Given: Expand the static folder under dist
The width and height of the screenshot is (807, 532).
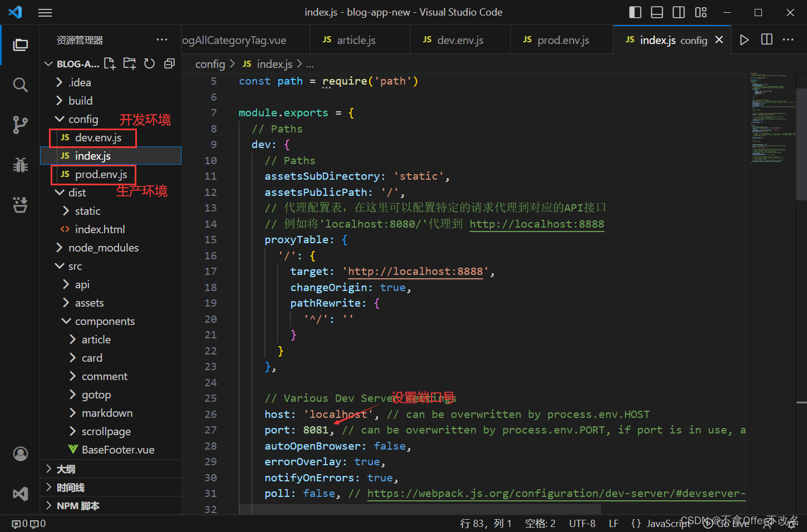Looking at the screenshot, I should point(111,211).
